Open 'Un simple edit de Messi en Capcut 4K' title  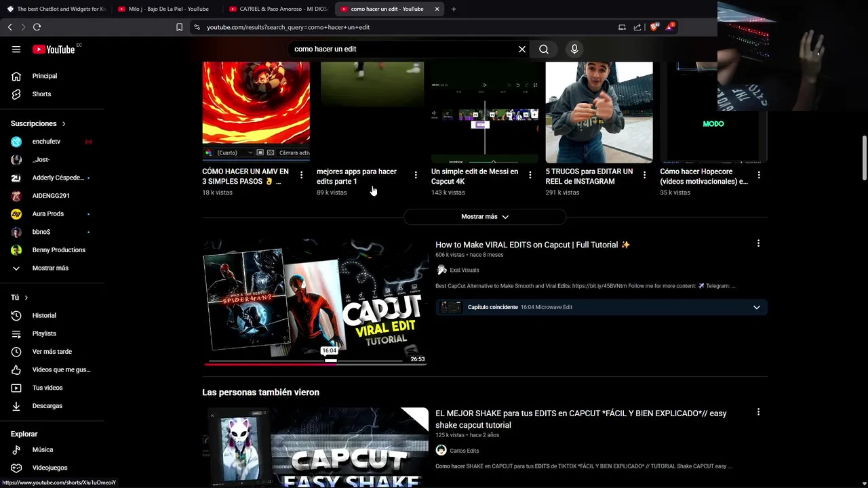[x=475, y=176]
